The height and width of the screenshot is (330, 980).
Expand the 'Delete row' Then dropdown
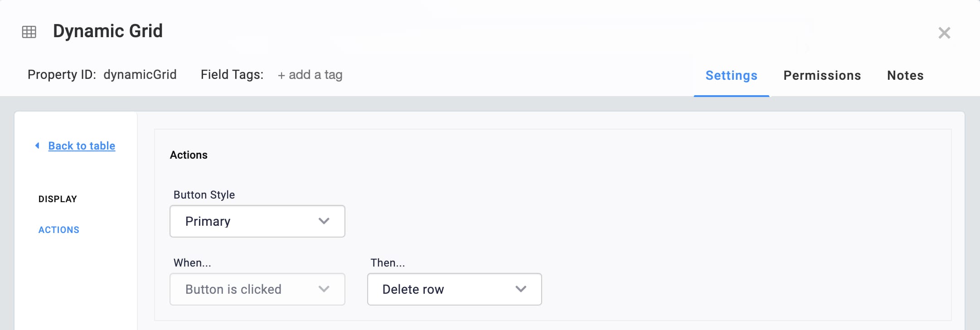click(454, 289)
